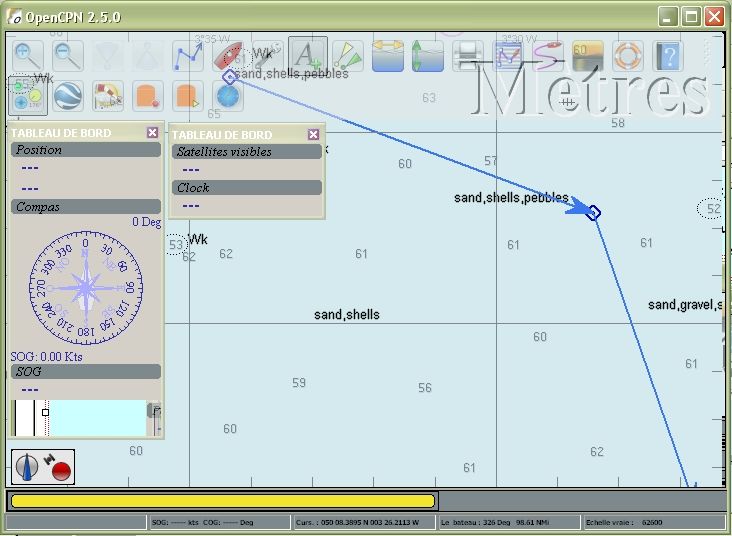Viewport: 732px width, 536px height.
Task: Click the 'SOG: 0.00 Kts' label
Action: (46, 357)
